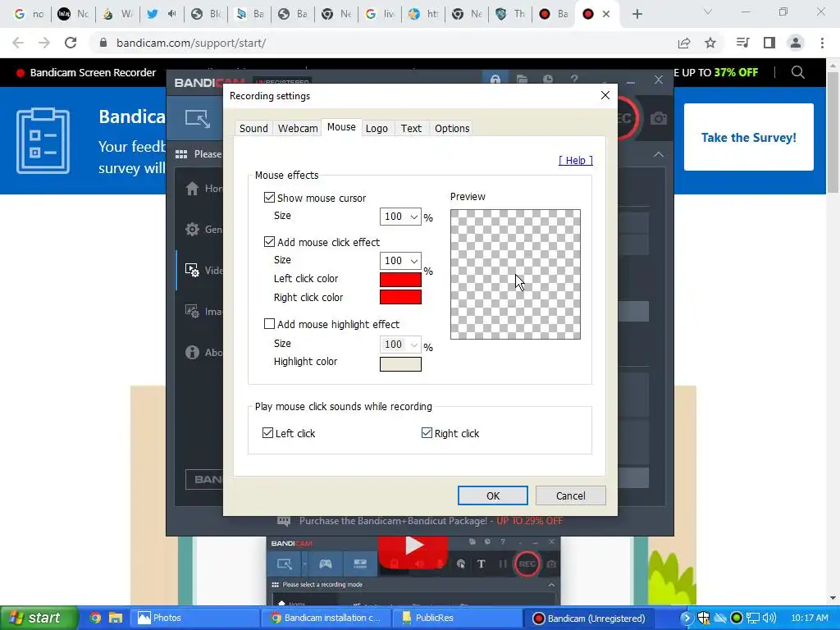Reload the Bandicam support page
The height and width of the screenshot is (630, 840).
click(x=71, y=43)
